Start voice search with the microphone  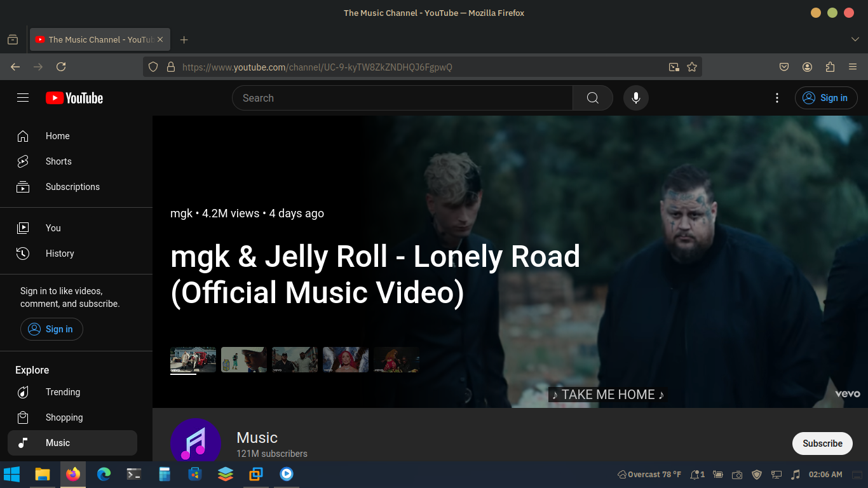636,98
